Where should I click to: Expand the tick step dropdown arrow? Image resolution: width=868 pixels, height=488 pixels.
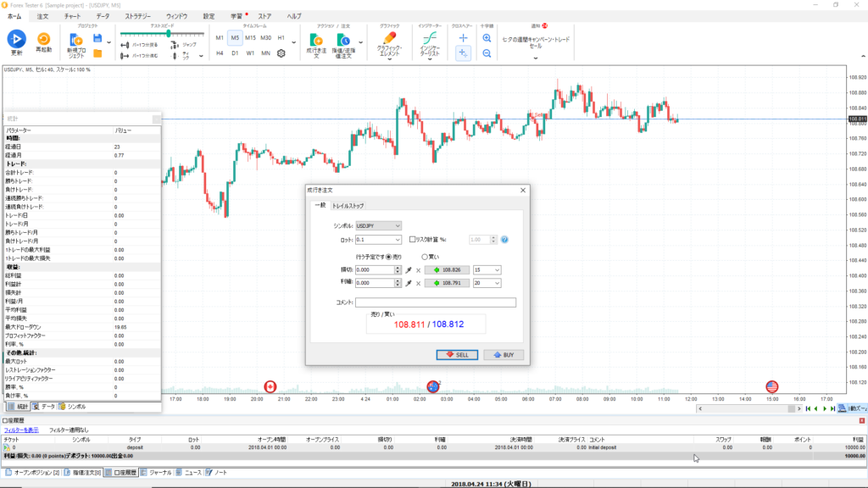click(x=201, y=55)
